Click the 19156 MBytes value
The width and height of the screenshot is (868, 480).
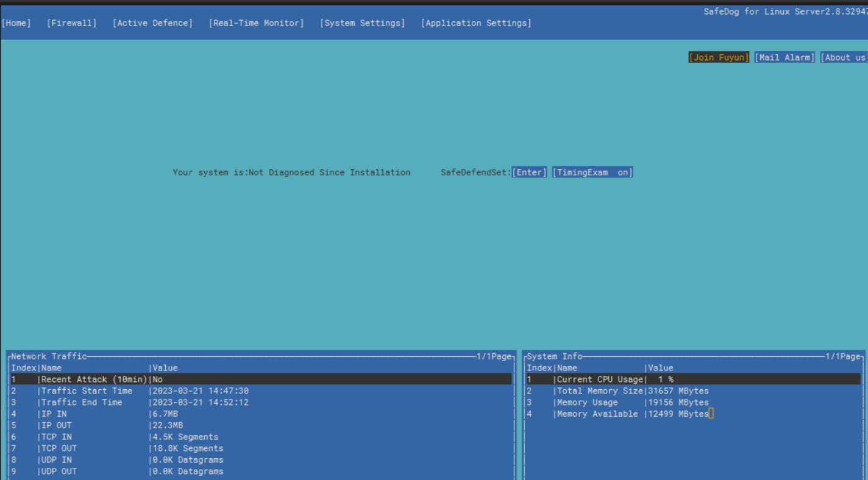(x=678, y=403)
